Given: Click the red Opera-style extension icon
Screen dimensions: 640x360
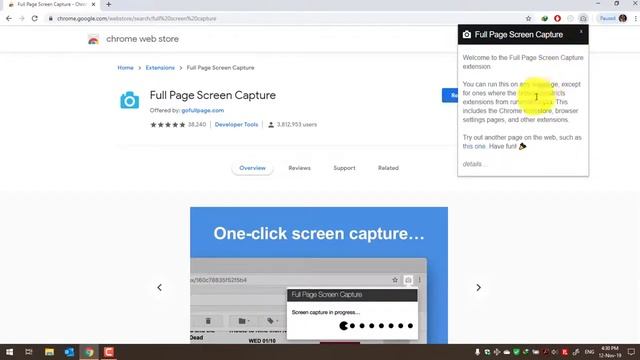Looking at the screenshot, I should [558, 18].
